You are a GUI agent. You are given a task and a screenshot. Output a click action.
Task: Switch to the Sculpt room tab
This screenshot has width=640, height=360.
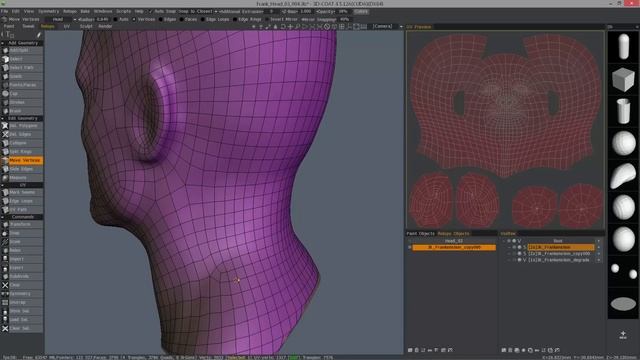point(86,26)
